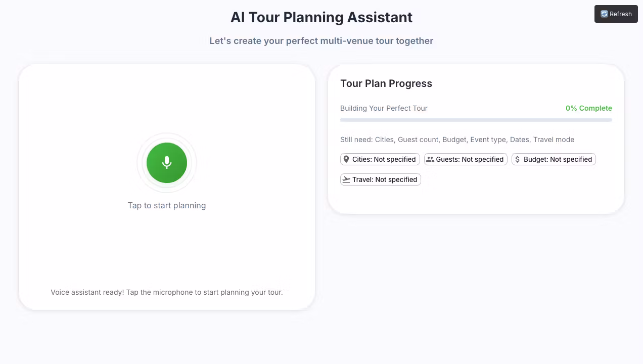Click the "Tour Plan Progress" heading
Image resolution: width=643 pixels, height=364 pixels.
[x=386, y=83]
